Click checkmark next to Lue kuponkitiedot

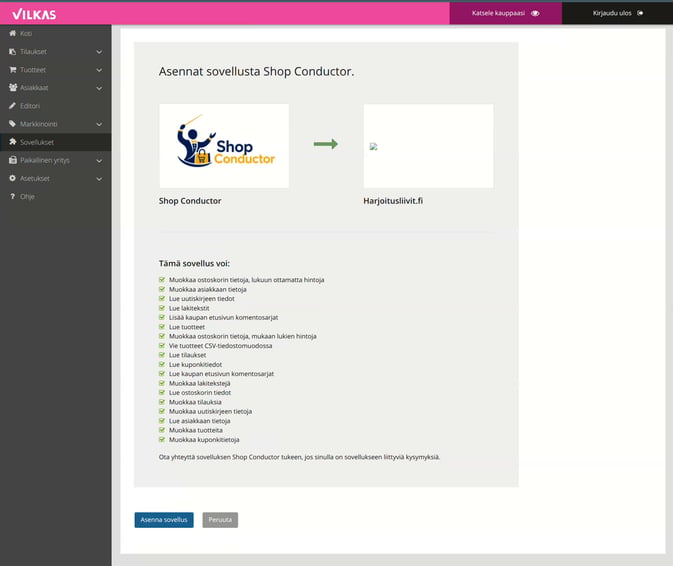click(162, 364)
